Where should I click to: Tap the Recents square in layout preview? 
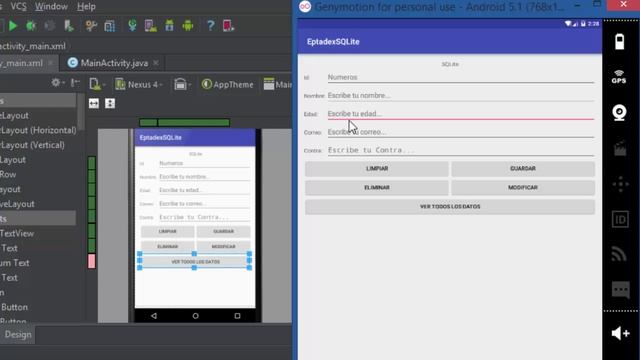click(x=237, y=316)
